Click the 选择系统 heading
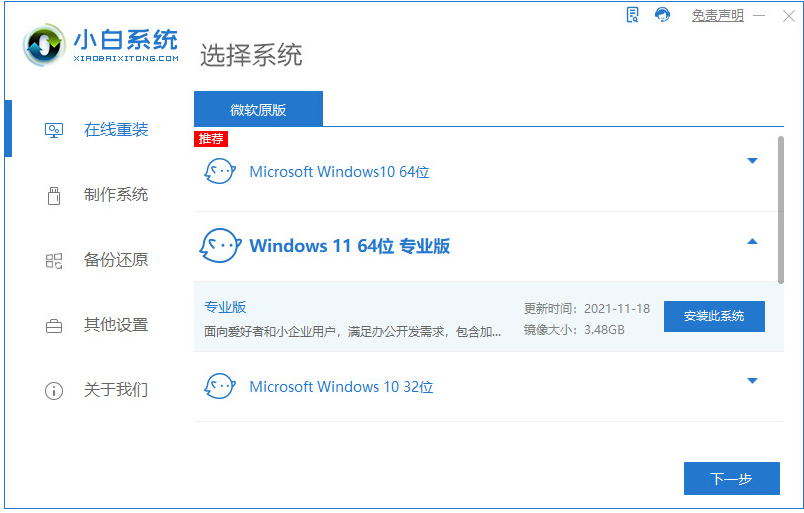Image resolution: width=804 pixels, height=513 pixels. tap(251, 55)
